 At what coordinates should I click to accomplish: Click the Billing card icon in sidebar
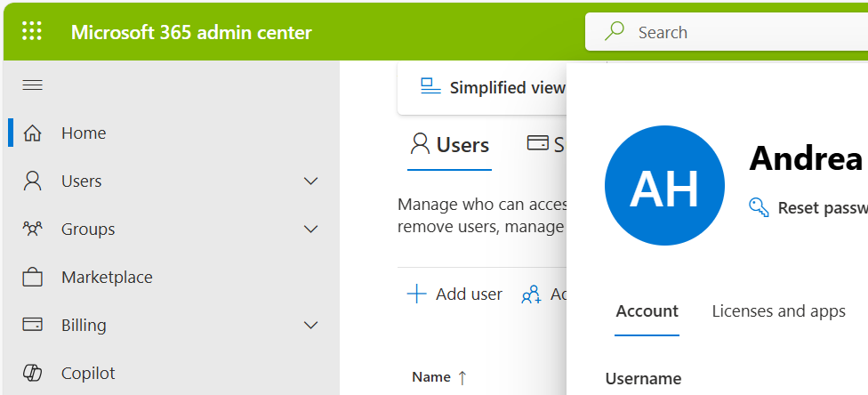pos(32,325)
